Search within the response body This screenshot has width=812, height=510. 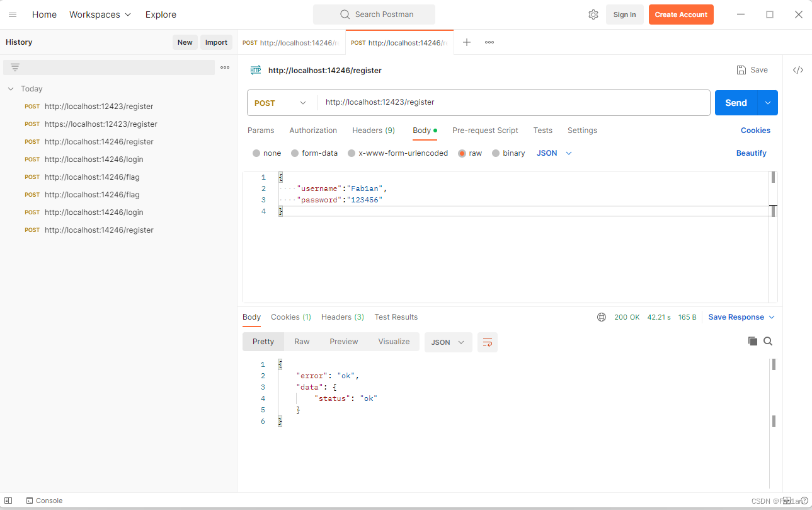click(x=768, y=341)
